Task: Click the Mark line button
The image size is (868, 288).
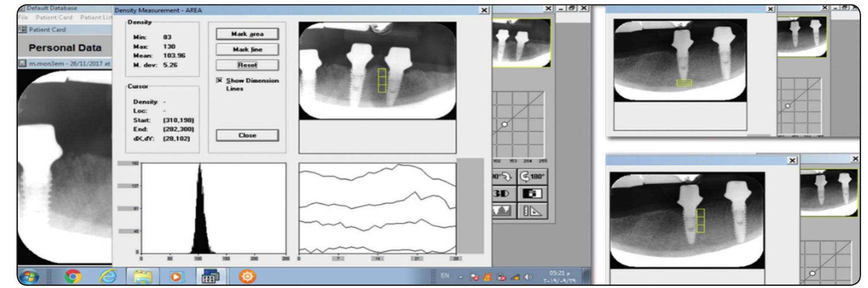Action: (247, 49)
